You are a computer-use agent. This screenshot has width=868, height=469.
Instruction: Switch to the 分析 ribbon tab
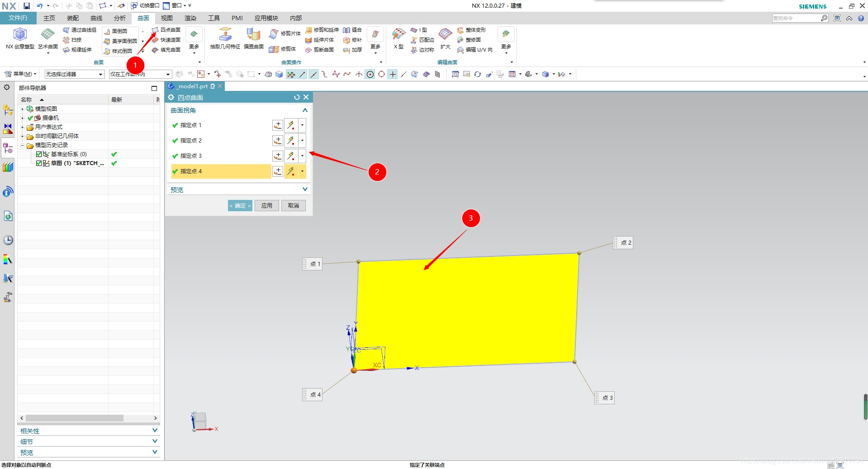[x=120, y=18]
